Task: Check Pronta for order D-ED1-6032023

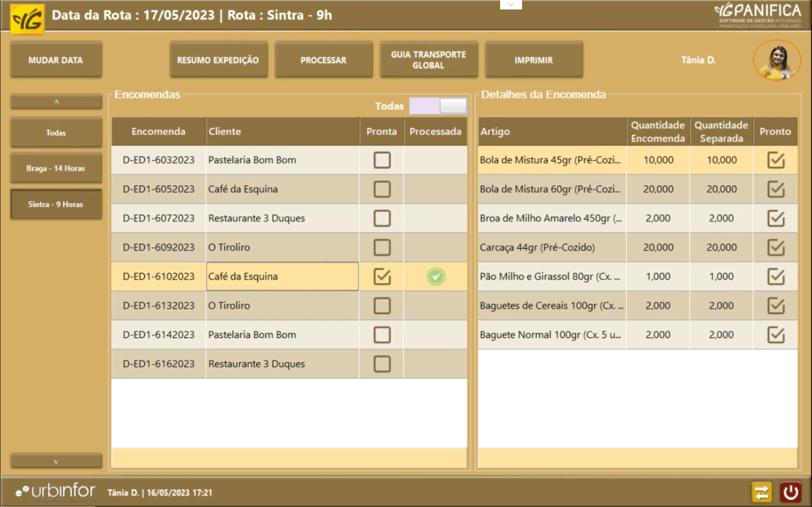Action: point(382,160)
